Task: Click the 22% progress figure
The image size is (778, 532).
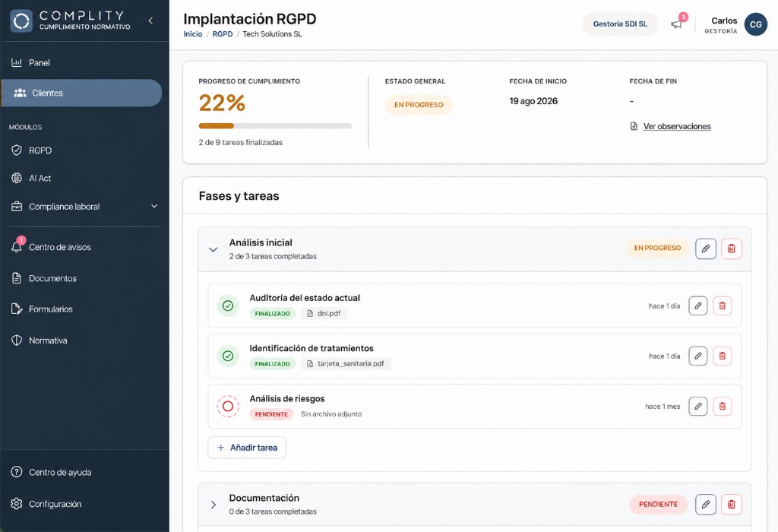Action: [223, 103]
